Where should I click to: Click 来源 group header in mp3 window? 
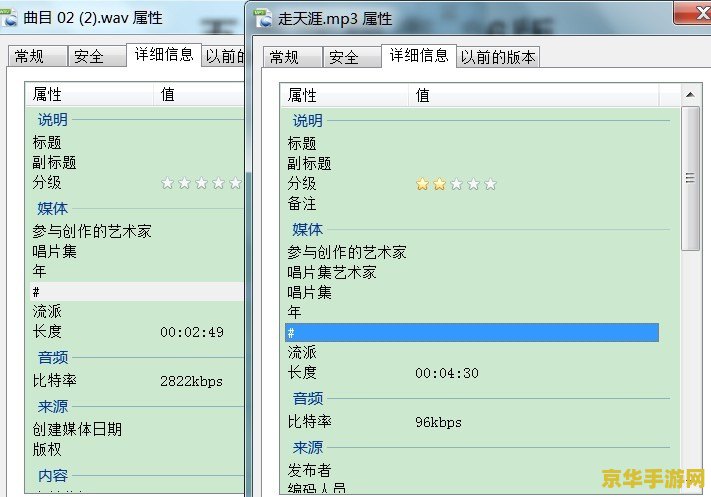pyautogui.click(x=307, y=448)
